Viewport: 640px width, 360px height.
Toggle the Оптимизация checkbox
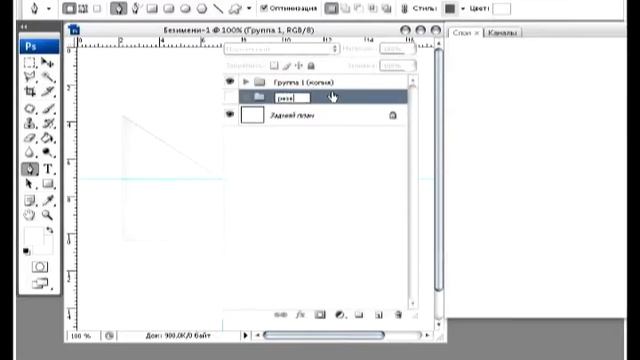pos(264,8)
